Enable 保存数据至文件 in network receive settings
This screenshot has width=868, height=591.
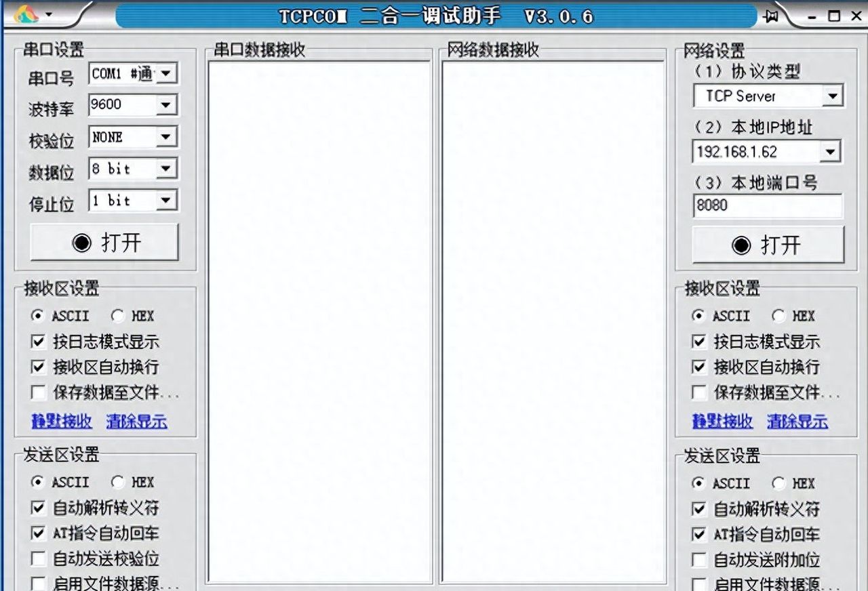pyautogui.click(x=699, y=392)
